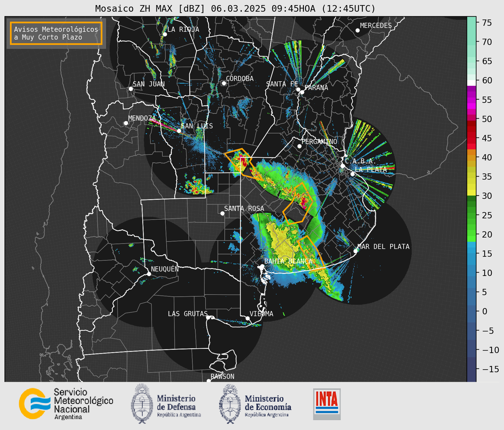Image resolution: width=504 pixels, height=430 pixels.
Task: Click the PARANÁ city label
Action: tap(316, 88)
